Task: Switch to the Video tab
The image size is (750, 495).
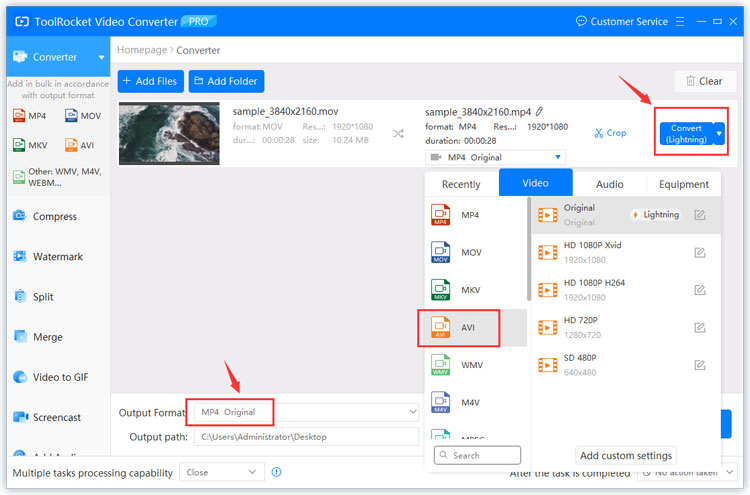Action: tap(535, 183)
